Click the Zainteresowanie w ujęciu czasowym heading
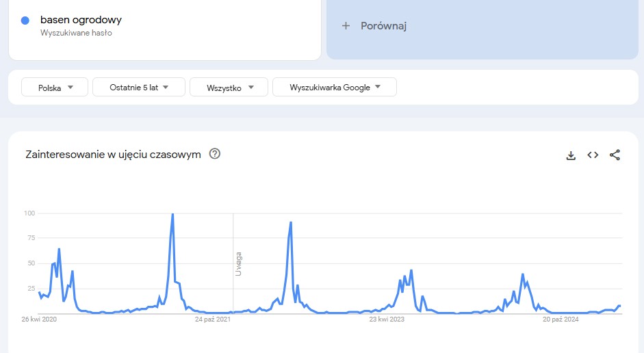Image resolution: width=644 pixels, height=353 pixels. 114,155
